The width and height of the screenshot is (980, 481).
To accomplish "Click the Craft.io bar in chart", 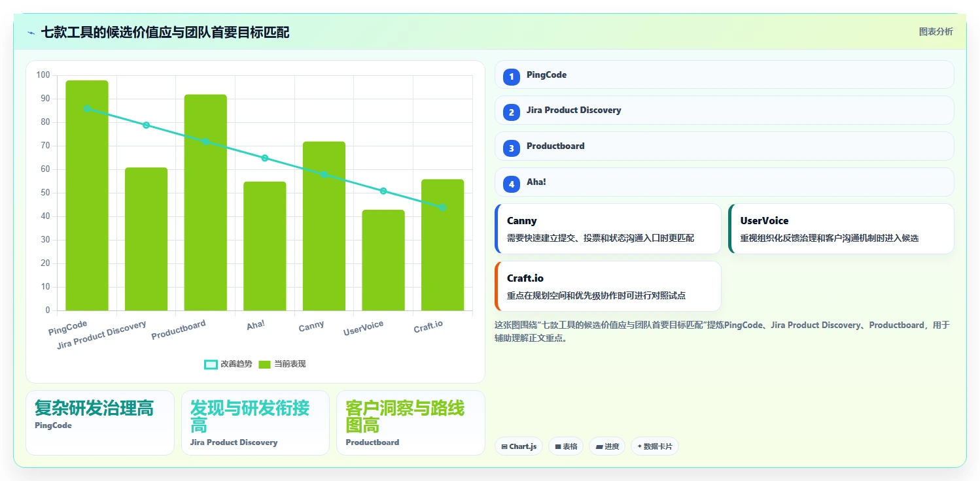I will 442,245.
